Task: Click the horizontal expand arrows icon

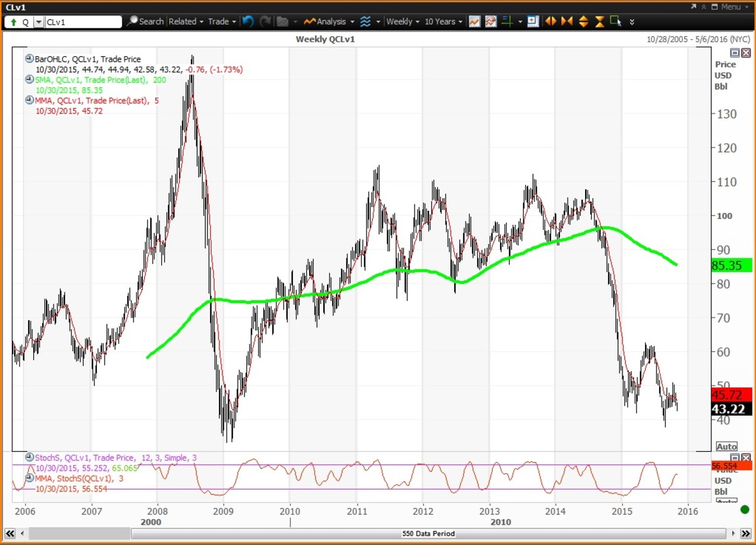Action: (x=551, y=21)
